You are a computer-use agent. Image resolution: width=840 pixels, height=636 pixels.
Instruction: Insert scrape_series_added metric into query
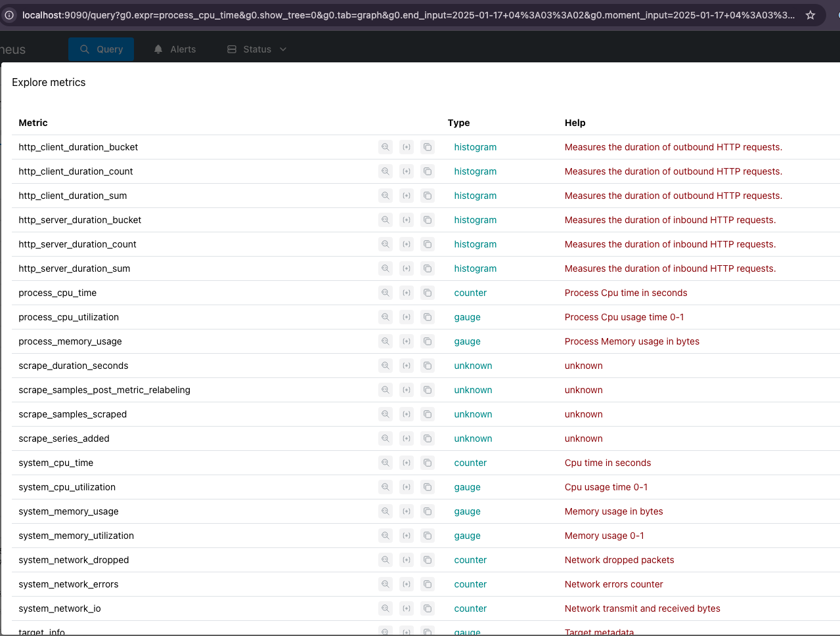point(407,438)
